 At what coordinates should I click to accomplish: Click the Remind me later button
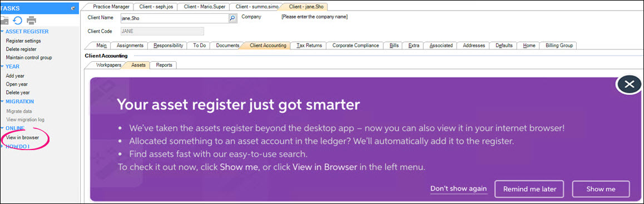pos(529,189)
